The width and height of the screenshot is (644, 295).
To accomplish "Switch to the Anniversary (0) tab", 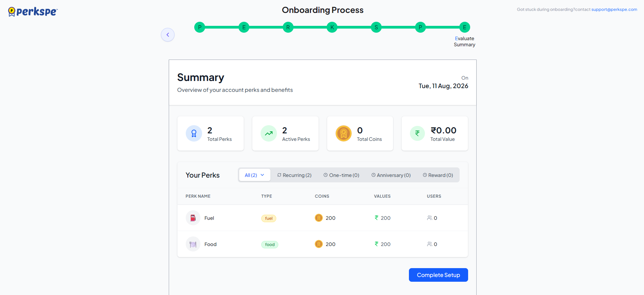I will (391, 175).
